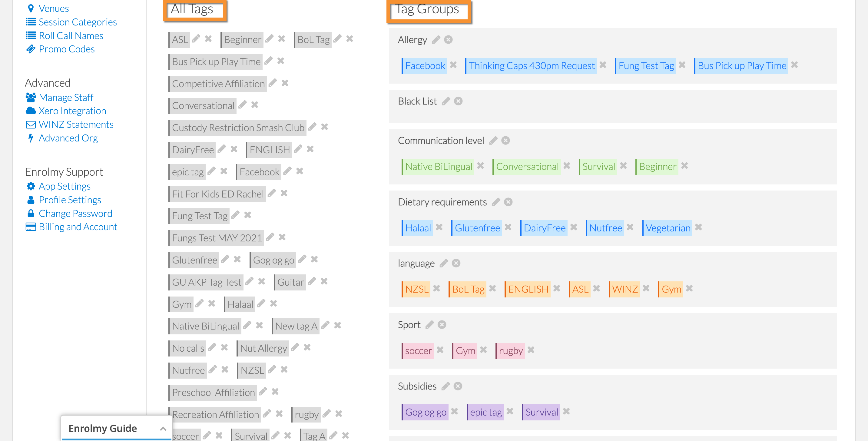The width and height of the screenshot is (868, 441).
Task: Edit the Guitar tag
Action: coord(312,281)
